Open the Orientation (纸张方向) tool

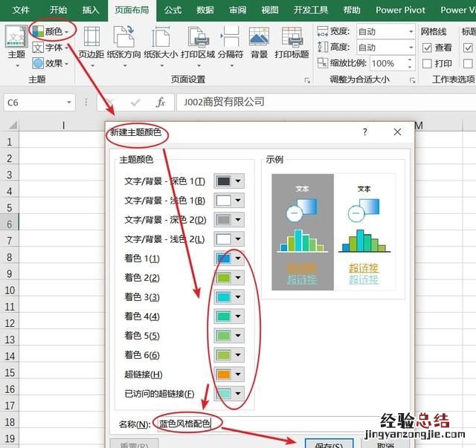pyautogui.click(x=123, y=42)
